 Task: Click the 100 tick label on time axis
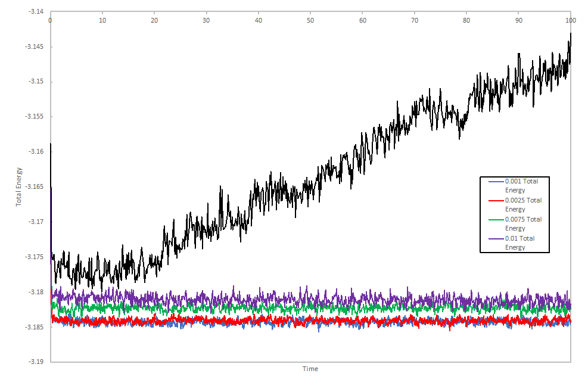(570, 20)
